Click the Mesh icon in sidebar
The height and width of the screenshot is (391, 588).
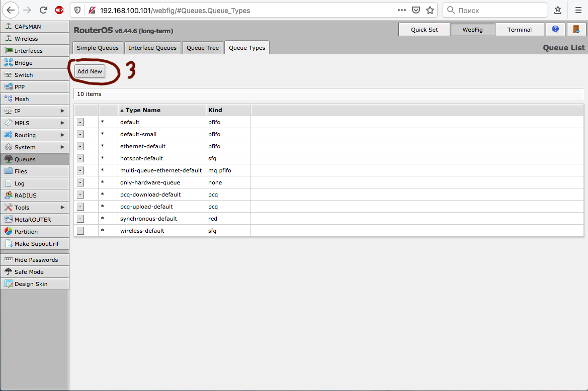[8, 99]
